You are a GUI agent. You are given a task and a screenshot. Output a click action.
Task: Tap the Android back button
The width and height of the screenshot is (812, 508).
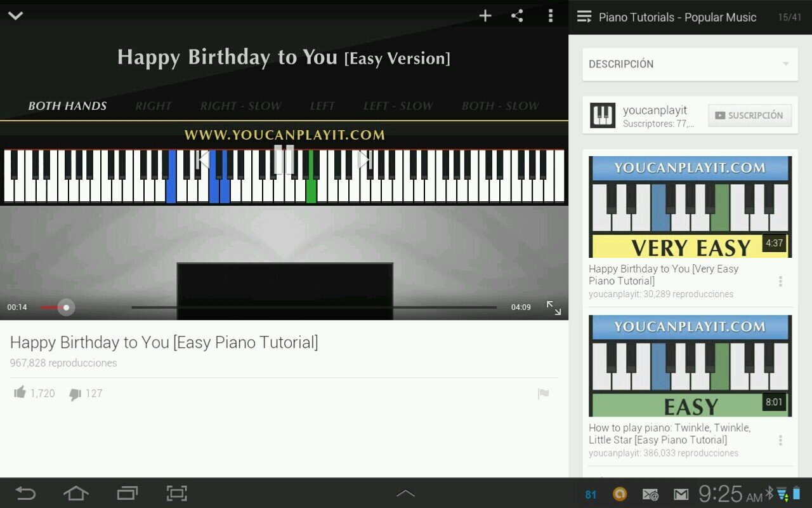[25, 493]
